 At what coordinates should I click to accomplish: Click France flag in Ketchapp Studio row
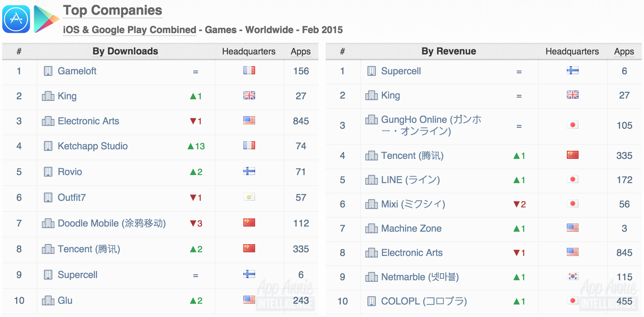249,145
